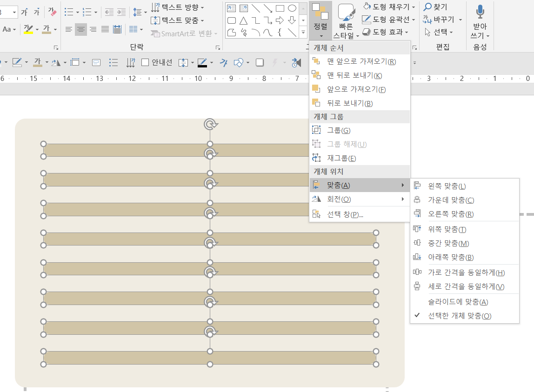Select 가운데 맞춤 align center
The height and width of the screenshot is (392, 534).
(465, 200)
